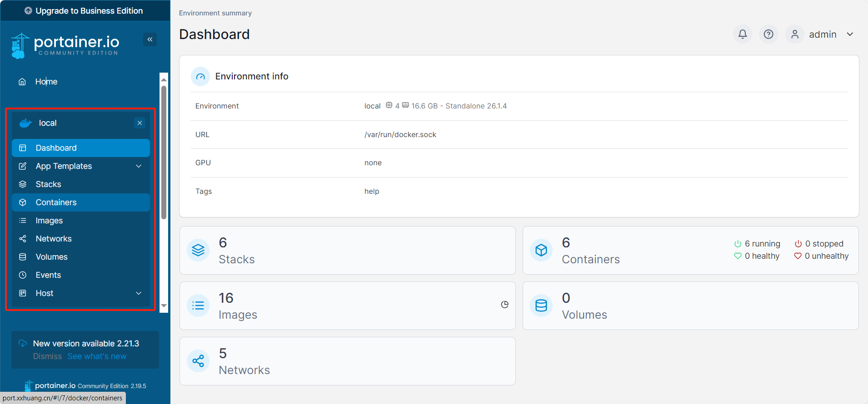This screenshot has height=404, width=868.
Task: Open the help question-mark icon
Action: [768, 34]
